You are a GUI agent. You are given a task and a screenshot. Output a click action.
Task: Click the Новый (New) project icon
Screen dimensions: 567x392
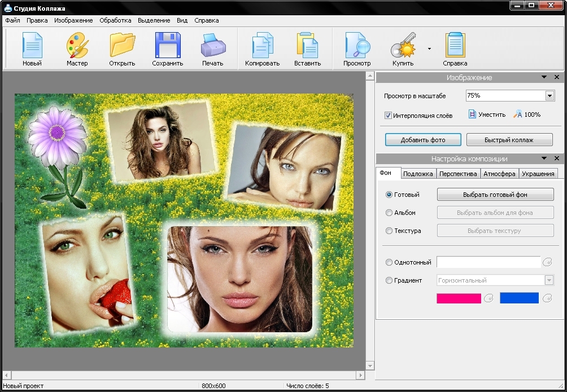(x=32, y=46)
